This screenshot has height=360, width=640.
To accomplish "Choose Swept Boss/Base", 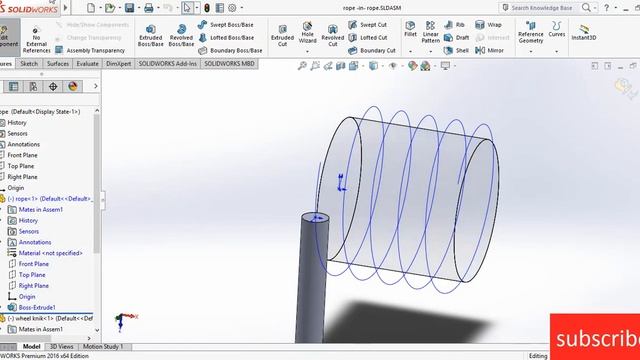I will click(226, 24).
